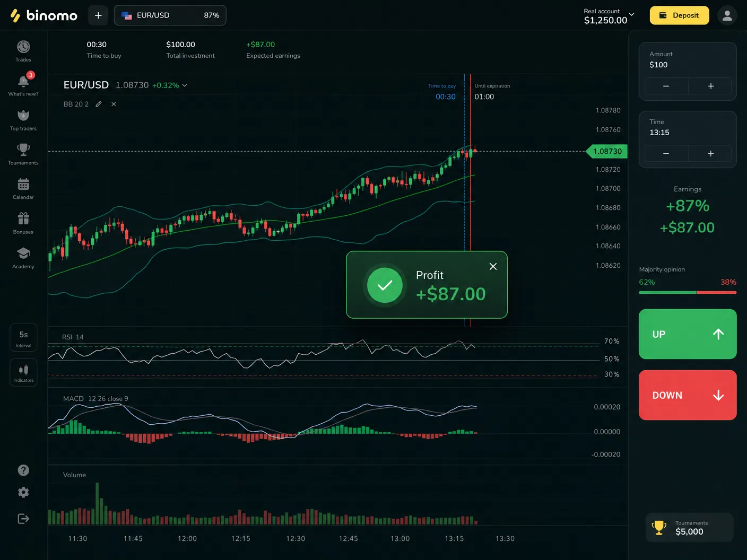Viewport: 747px width, 560px height.
Task: Open the help question mark icon
Action: (x=23, y=470)
